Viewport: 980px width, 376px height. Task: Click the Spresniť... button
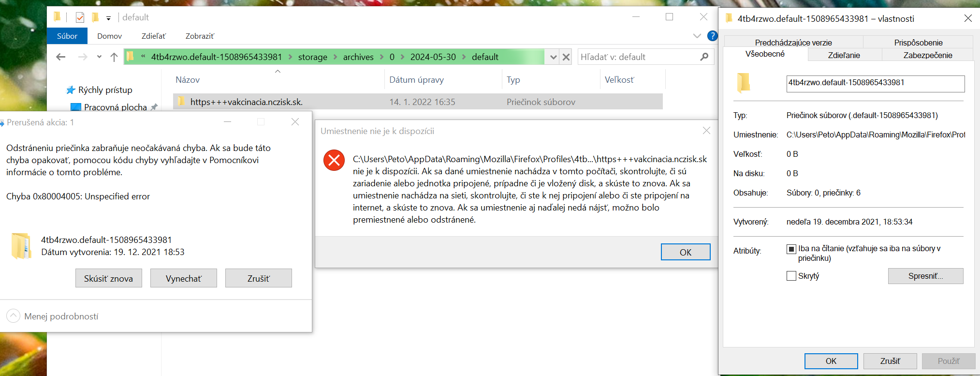coord(925,276)
